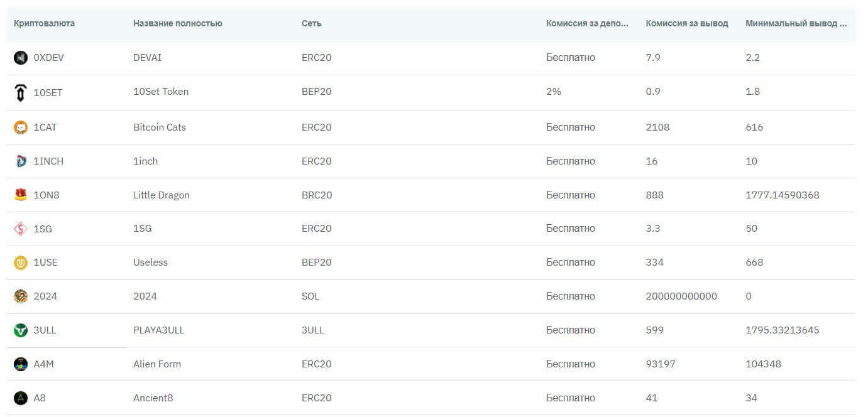Click the red 1ON8 dragon icon
This screenshot has height=417, width=868.
click(x=21, y=195)
